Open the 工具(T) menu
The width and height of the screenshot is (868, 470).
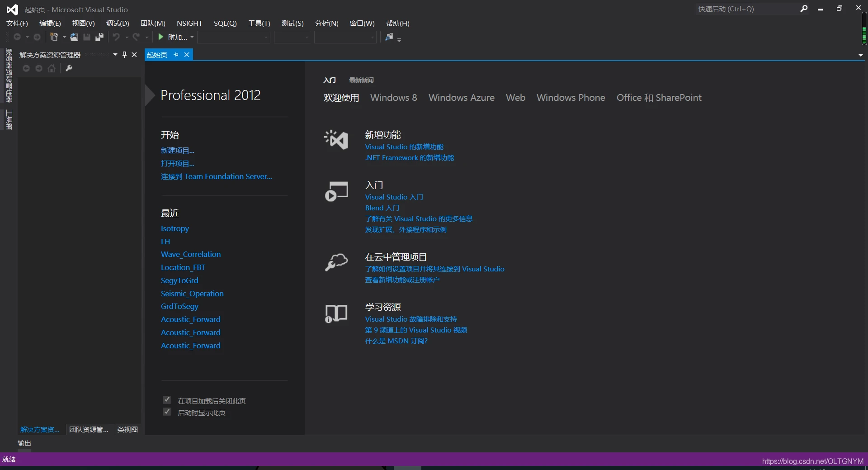259,24
